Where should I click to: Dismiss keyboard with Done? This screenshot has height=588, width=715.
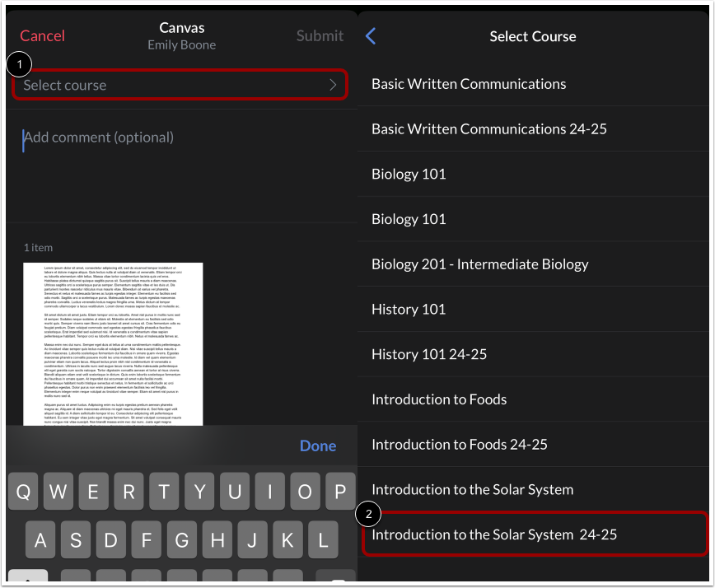tap(318, 446)
